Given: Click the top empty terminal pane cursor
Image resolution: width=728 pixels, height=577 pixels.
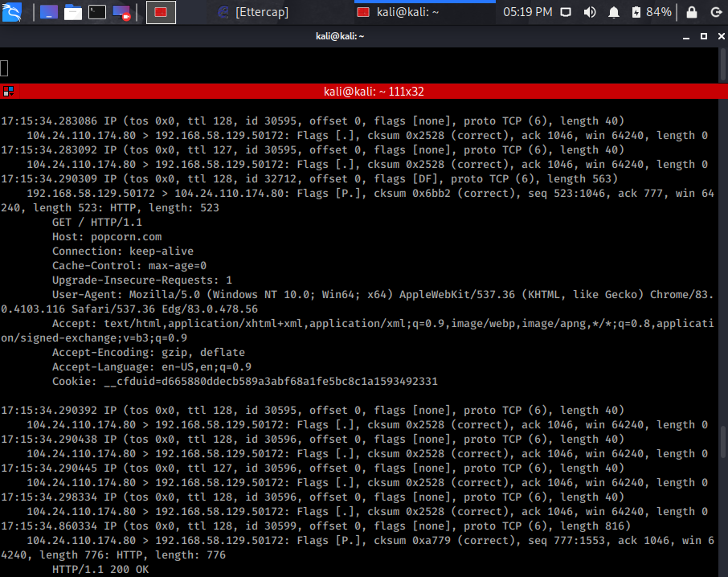Looking at the screenshot, I should click(4, 68).
